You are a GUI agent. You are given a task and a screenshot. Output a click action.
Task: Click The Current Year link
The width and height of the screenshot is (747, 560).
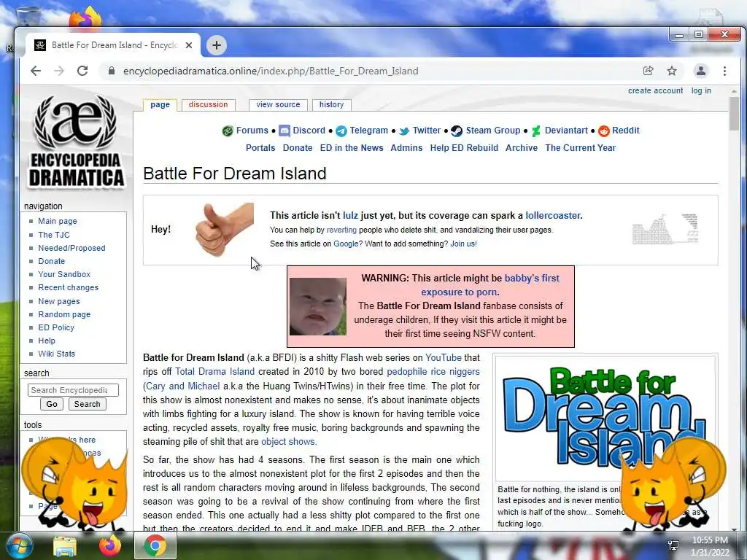[580, 148]
